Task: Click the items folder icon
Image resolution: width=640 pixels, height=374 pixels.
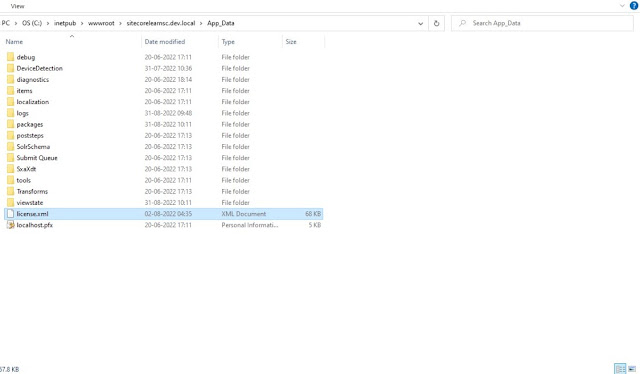Action: pyautogui.click(x=11, y=91)
